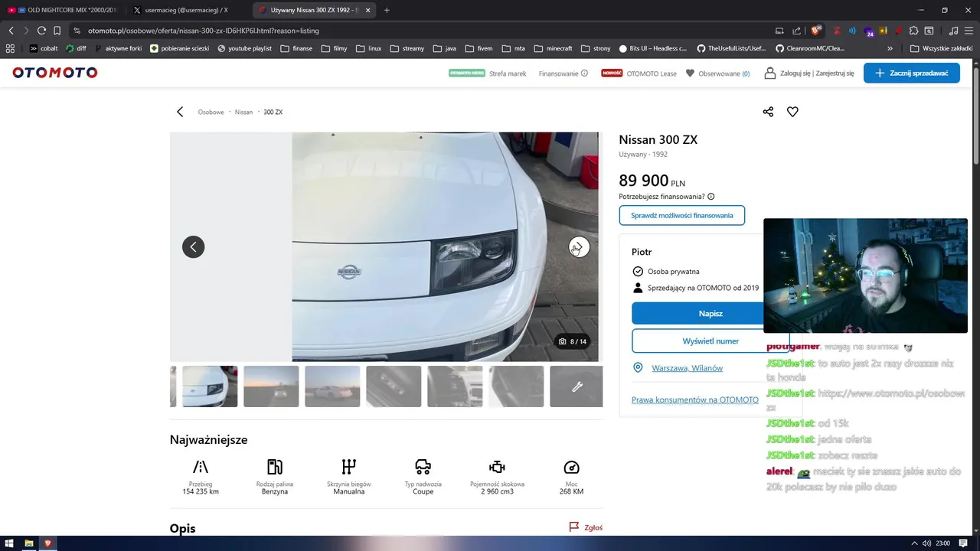Click the Moc power gauge icon
The width and height of the screenshot is (980, 551).
(571, 467)
